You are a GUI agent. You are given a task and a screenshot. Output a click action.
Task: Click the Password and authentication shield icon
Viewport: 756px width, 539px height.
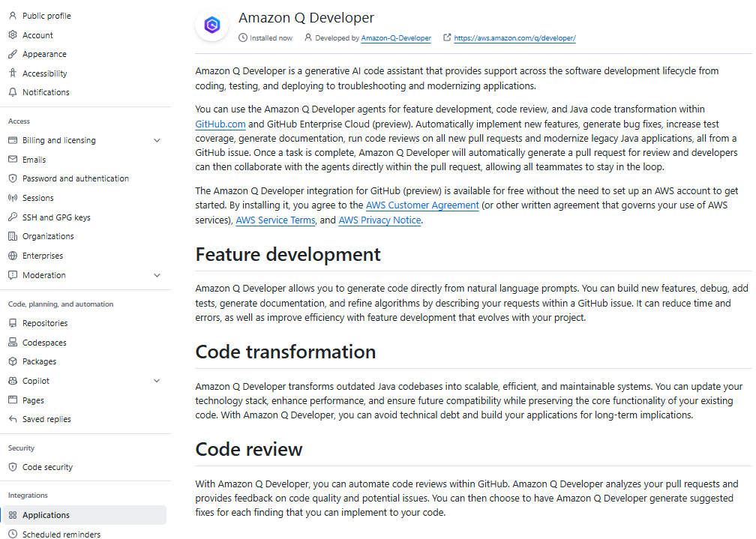[13, 178]
